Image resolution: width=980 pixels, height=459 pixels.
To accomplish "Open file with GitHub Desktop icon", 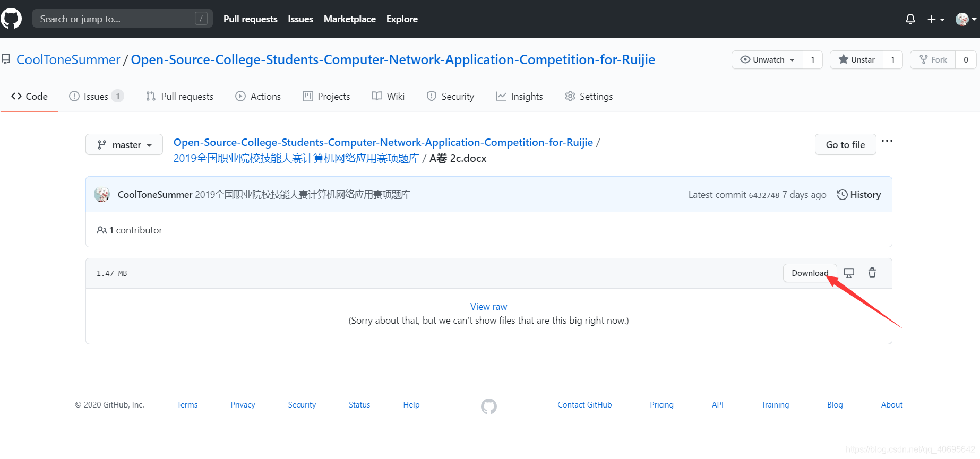I will (x=849, y=273).
